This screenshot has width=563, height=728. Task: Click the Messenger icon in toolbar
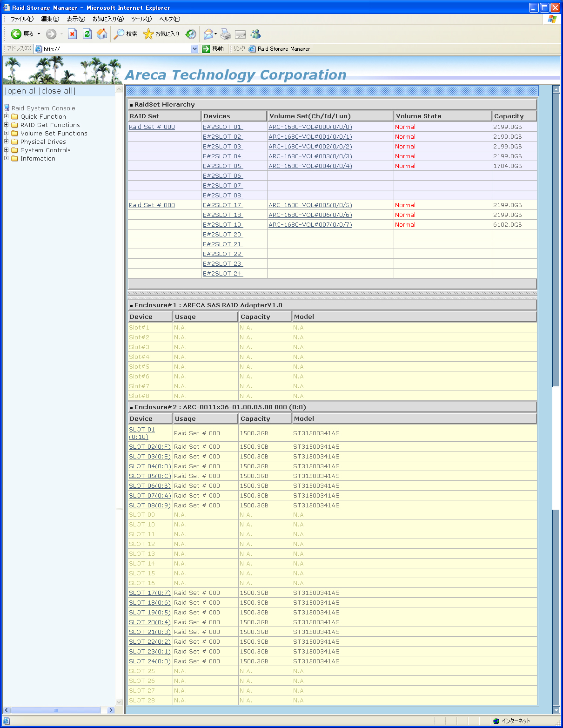[x=255, y=34]
